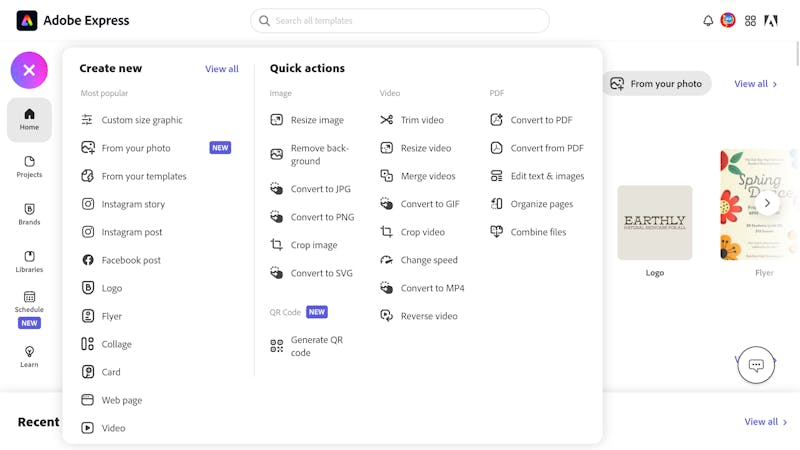This screenshot has width=800, height=450.
Task: Click the Remove background icon
Action: 277,154
